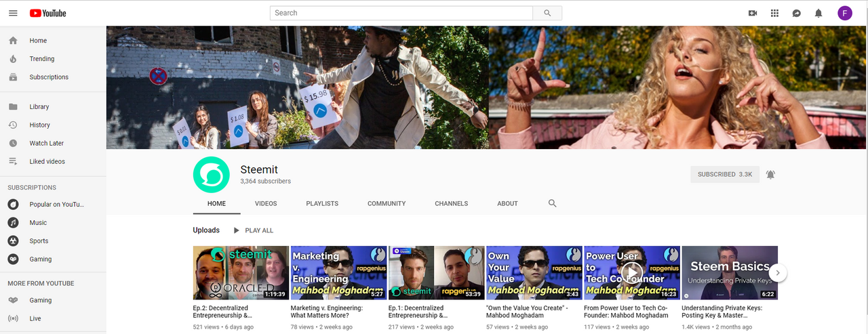The image size is (868, 334).
Task: Open Ep.2 Decentralized Entrepreneurship video thumbnail
Action: click(x=241, y=272)
